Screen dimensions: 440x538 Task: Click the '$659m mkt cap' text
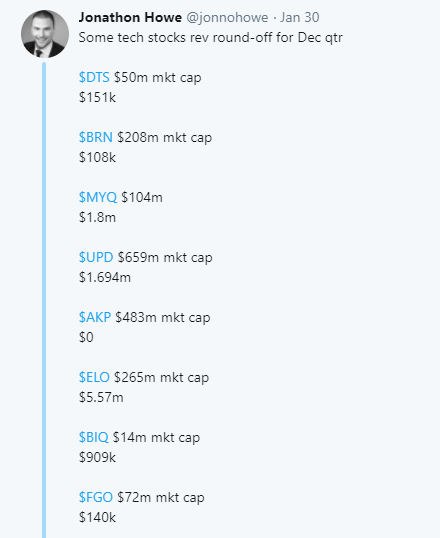click(165, 258)
